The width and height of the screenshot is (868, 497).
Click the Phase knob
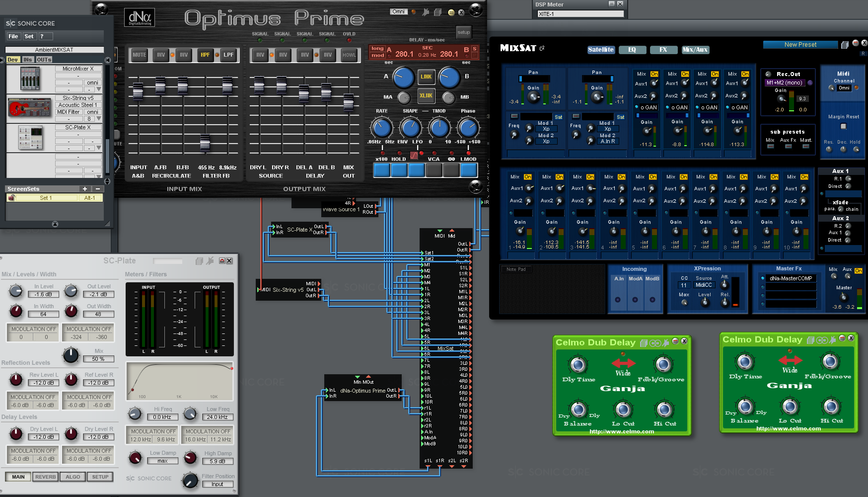[x=468, y=128]
